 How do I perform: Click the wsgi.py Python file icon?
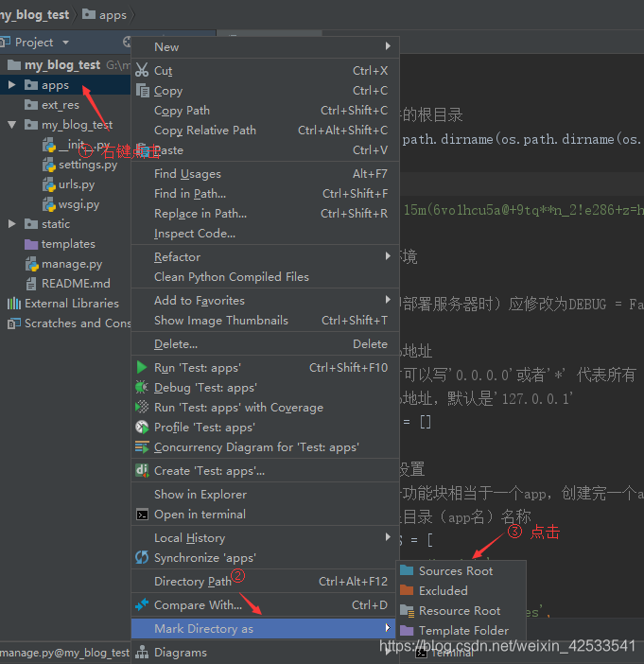pyautogui.click(x=49, y=204)
